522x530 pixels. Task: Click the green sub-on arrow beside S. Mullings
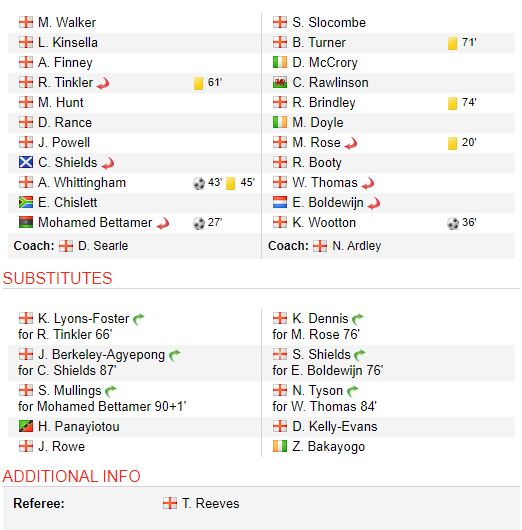tap(111, 391)
